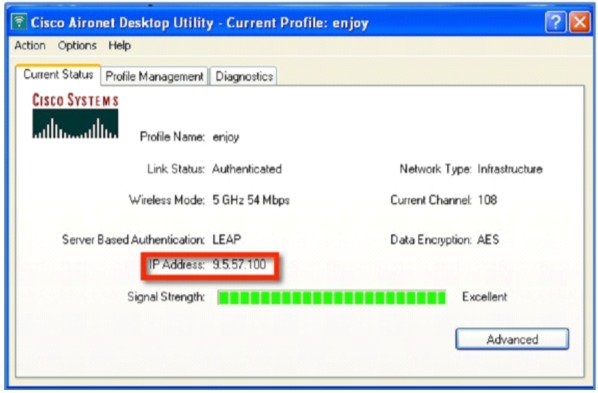Screen dimensions: 598x393
Task: Select the Current Status tab
Action: point(58,74)
